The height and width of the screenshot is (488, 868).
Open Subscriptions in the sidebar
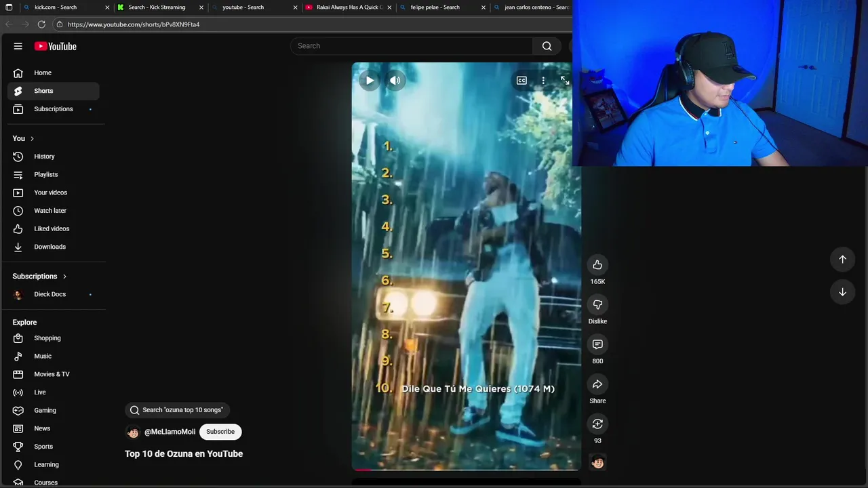click(x=54, y=109)
